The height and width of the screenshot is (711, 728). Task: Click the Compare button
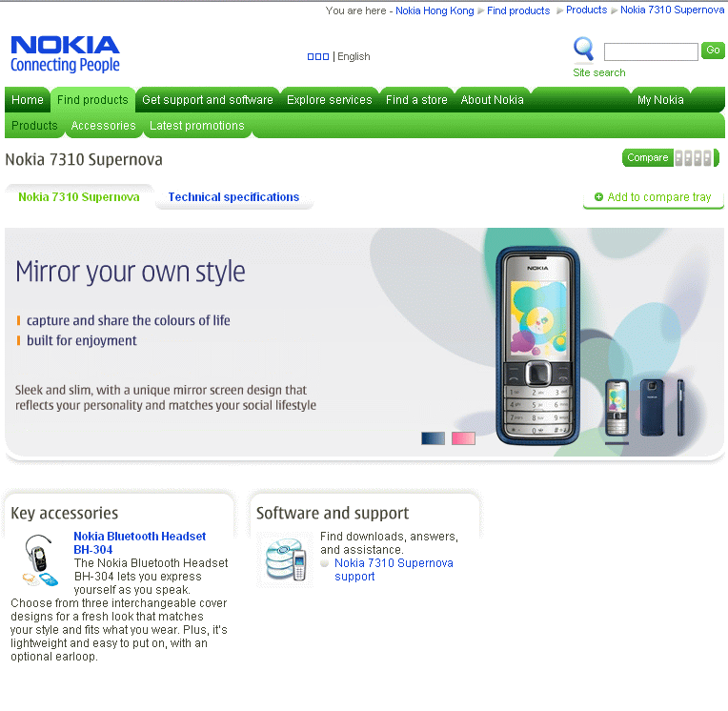[648, 158]
